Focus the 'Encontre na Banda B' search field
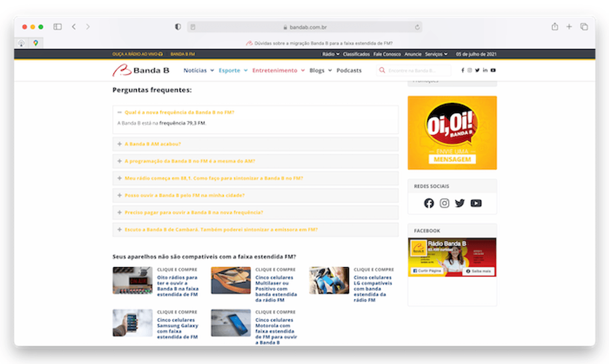This screenshot has width=609, height=364. coord(414,70)
